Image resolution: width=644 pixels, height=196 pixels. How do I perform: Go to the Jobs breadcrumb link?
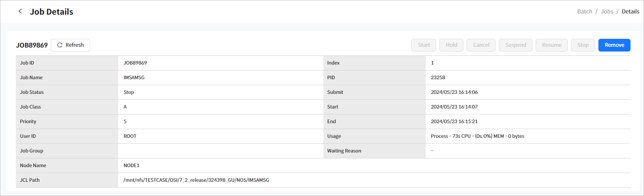[x=607, y=11]
